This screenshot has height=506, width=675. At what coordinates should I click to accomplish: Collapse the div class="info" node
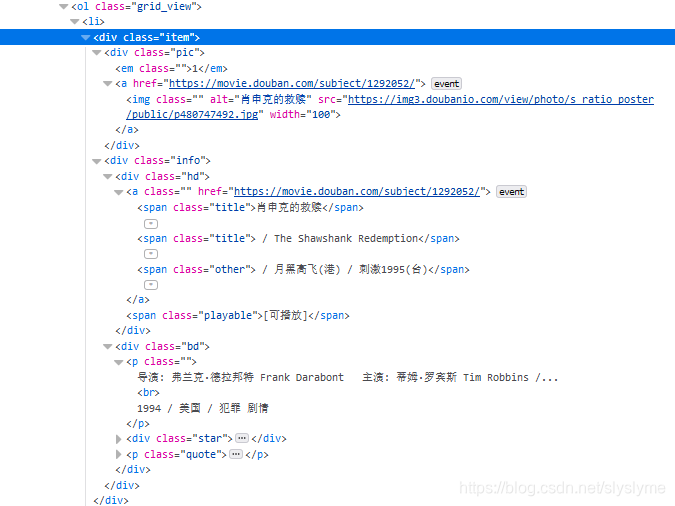click(x=96, y=161)
